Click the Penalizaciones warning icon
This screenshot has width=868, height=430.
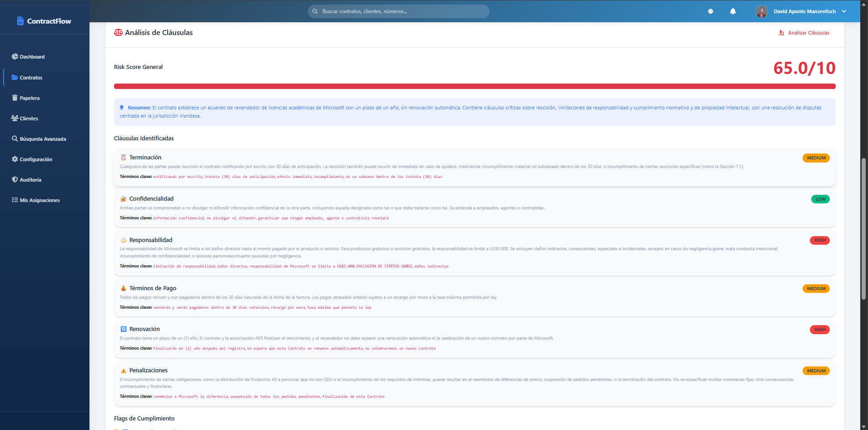click(x=123, y=371)
